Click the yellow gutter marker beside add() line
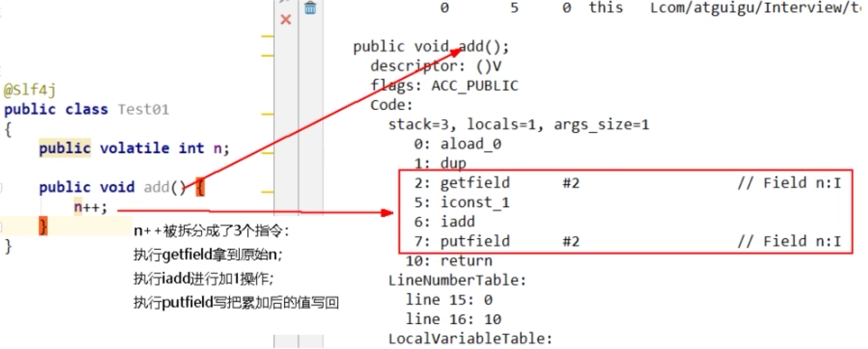This screenshot has height=349, width=868. [x=267, y=191]
